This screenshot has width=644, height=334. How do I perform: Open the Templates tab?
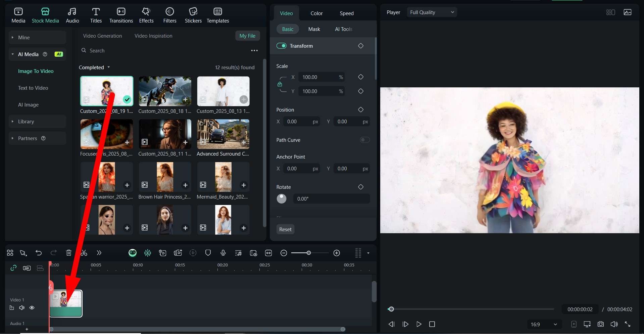click(x=218, y=15)
